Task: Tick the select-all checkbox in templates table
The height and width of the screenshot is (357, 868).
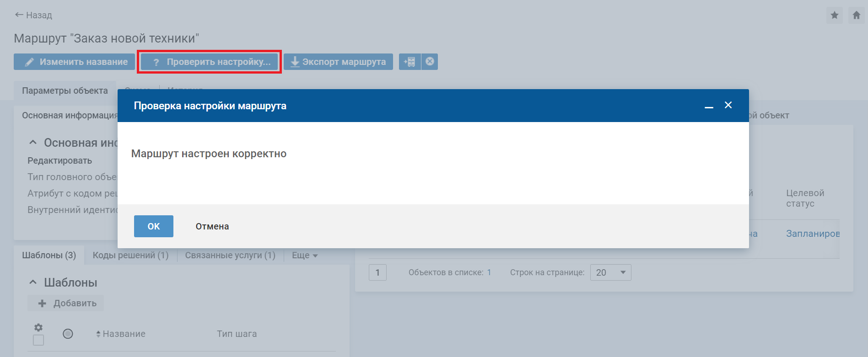Action: point(38,340)
